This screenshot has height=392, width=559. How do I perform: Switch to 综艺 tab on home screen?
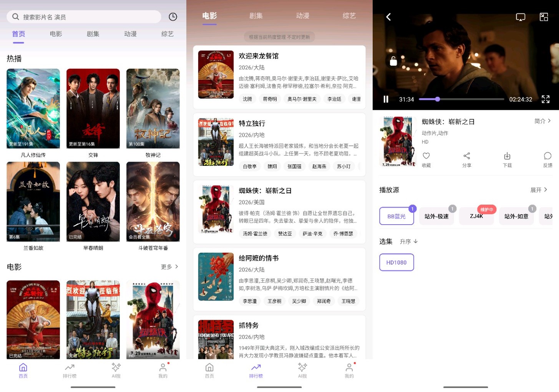(167, 34)
